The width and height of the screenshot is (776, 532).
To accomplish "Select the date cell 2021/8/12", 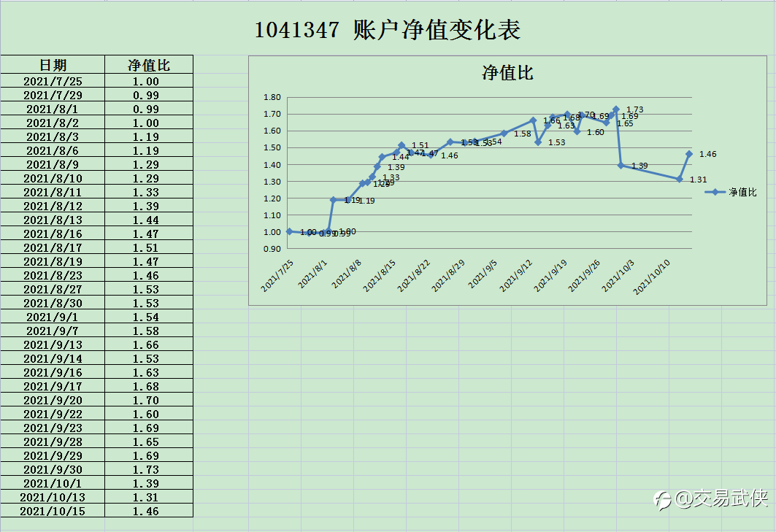I will [53, 206].
